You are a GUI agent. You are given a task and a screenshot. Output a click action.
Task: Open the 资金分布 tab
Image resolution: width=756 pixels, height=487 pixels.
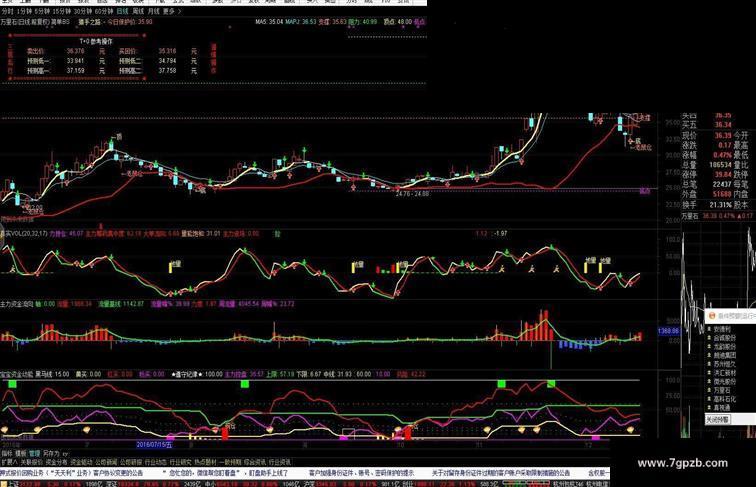(x=56, y=462)
